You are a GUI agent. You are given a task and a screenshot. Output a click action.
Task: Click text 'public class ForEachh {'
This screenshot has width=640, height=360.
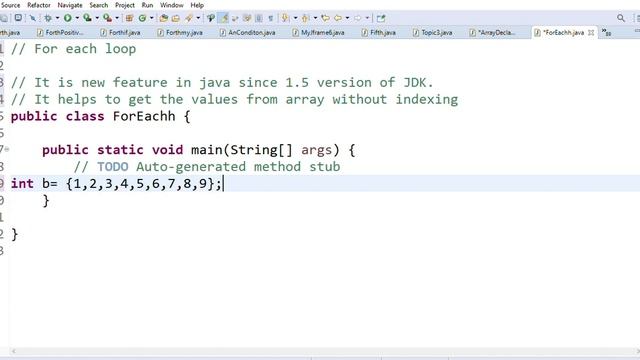pos(100,116)
